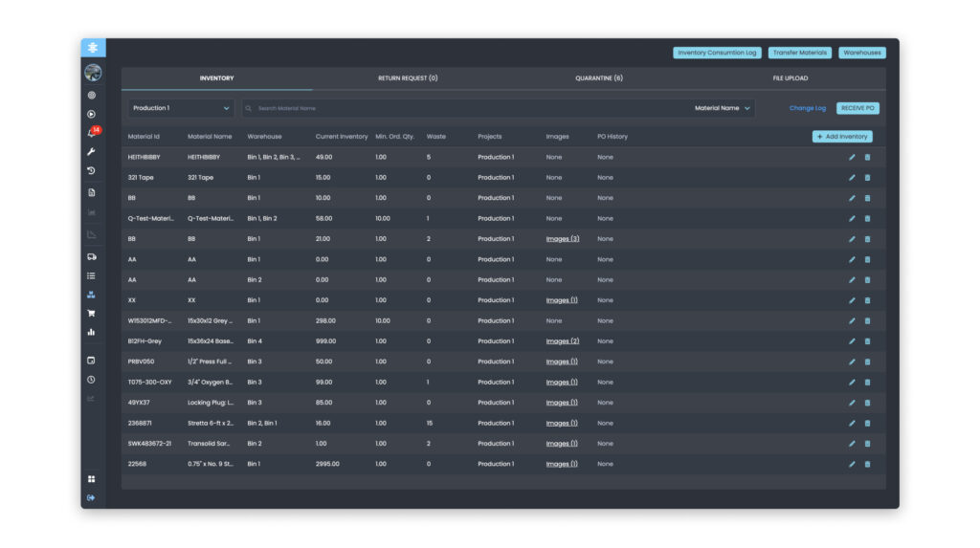This screenshot has width=980, height=548.
Task: Open the notifications bell in sidebar
Action: coord(92,133)
